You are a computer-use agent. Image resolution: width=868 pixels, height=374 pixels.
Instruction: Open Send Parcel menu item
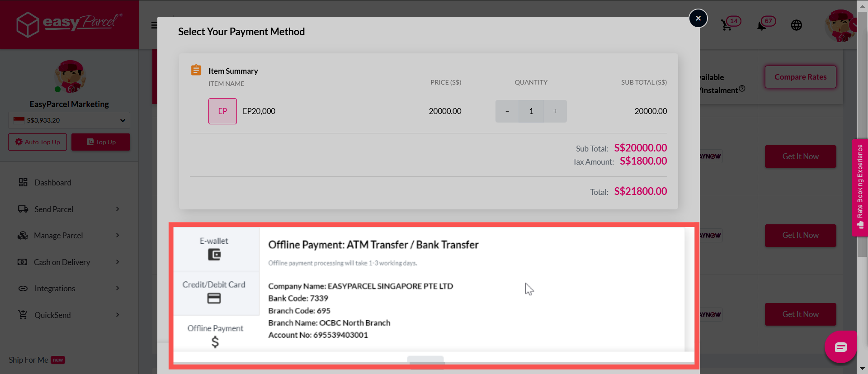point(54,209)
